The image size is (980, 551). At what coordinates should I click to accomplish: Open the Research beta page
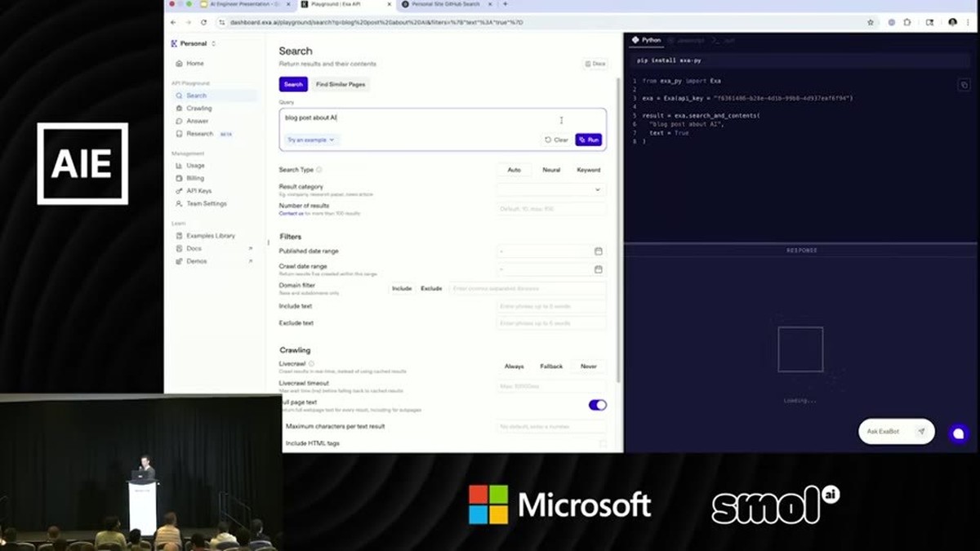click(x=203, y=134)
